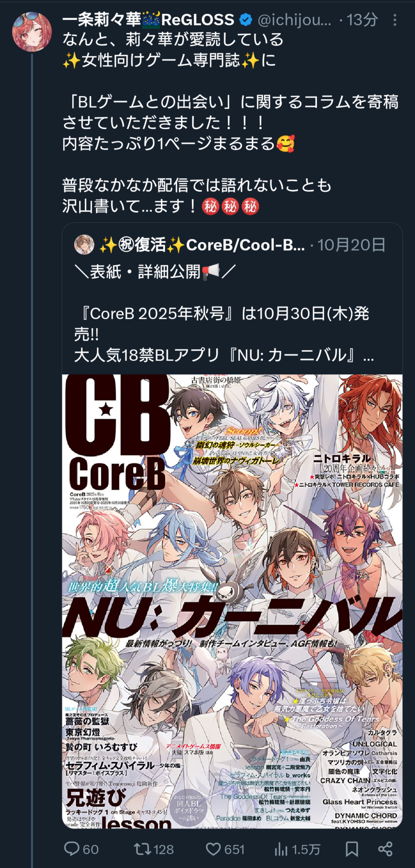The image size is (415, 868).
Task: Open 一条莉々華's profile avatar
Action: point(32,32)
